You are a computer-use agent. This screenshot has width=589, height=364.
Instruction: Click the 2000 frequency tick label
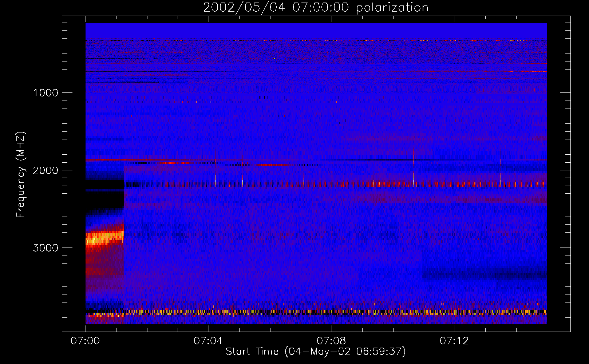[46, 170]
